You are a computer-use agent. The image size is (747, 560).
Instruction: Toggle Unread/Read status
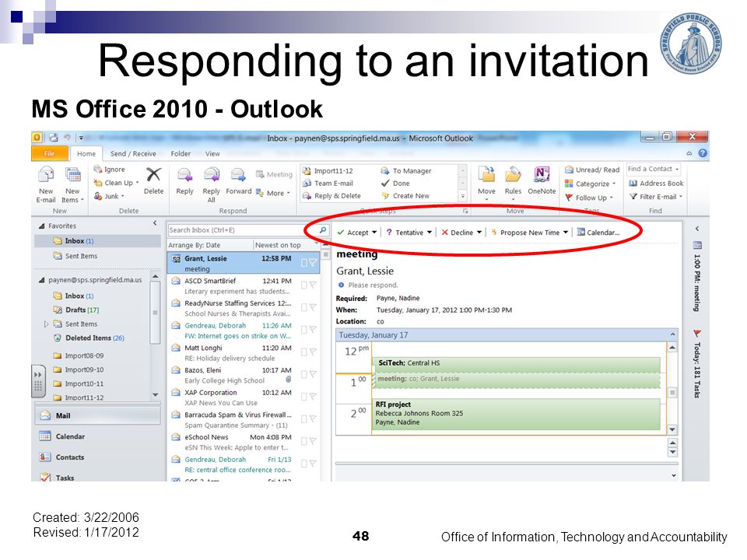click(x=592, y=170)
